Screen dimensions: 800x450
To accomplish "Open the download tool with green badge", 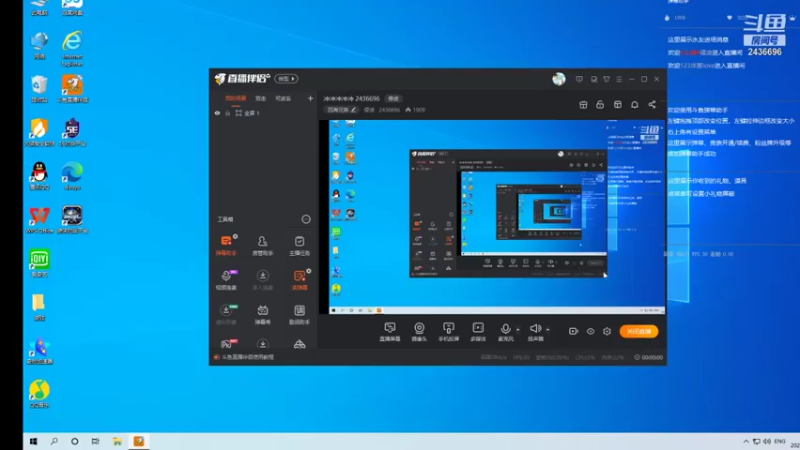I will point(226,314).
